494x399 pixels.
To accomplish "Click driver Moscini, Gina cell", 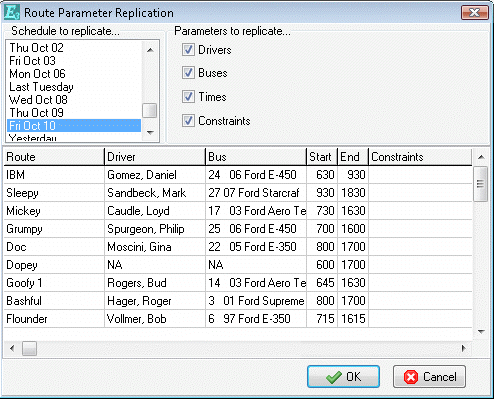I will pos(155,247).
